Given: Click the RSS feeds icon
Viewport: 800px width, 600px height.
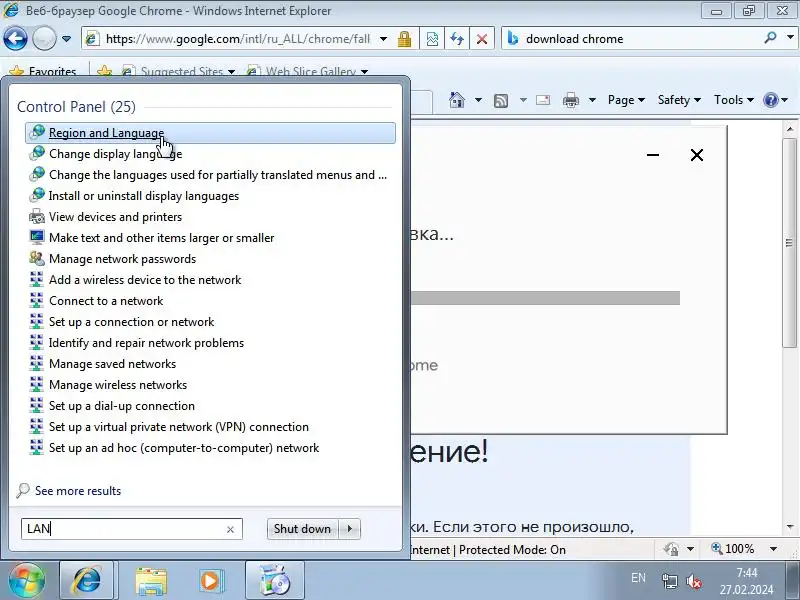Looking at the screenshot, I should coord(501,100).
